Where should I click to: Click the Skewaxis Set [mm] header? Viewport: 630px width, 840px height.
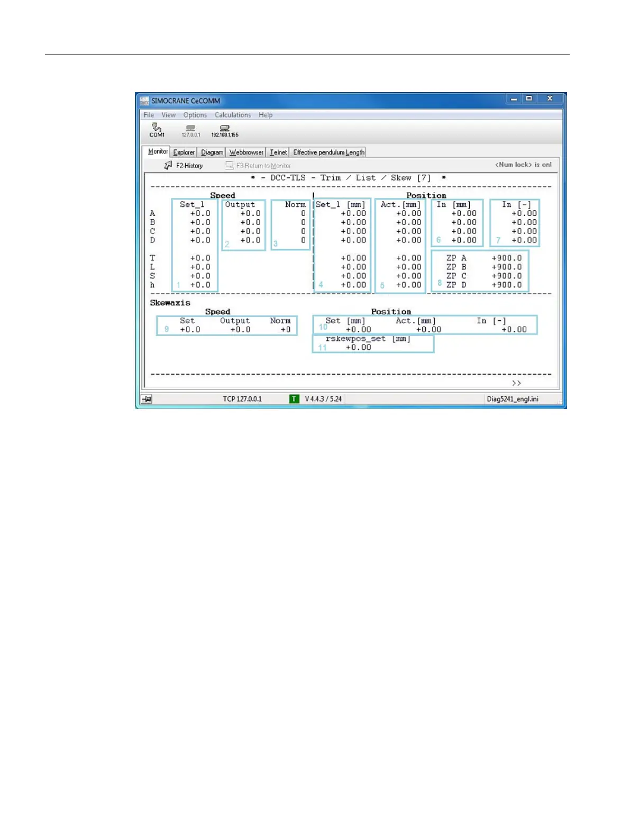tap(345, 321)
